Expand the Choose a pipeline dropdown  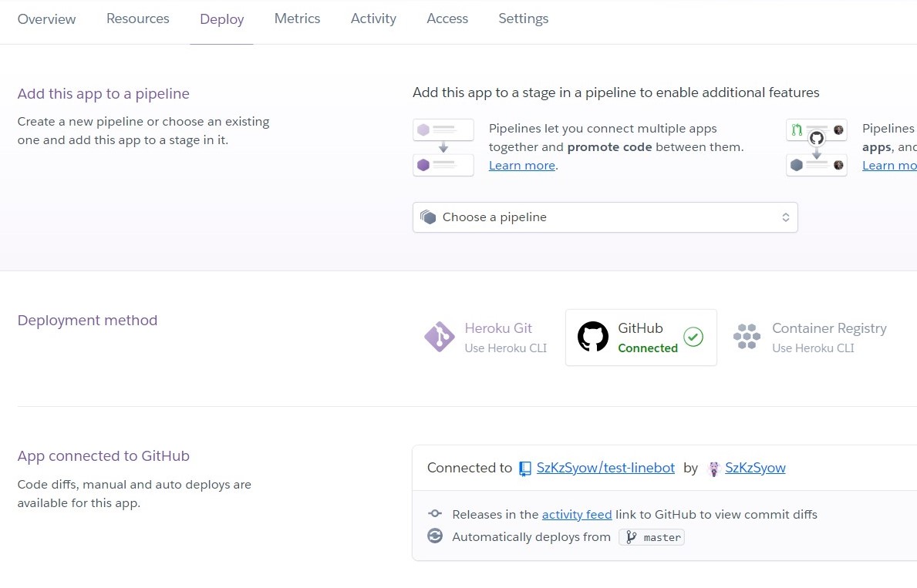click(605, 217)
